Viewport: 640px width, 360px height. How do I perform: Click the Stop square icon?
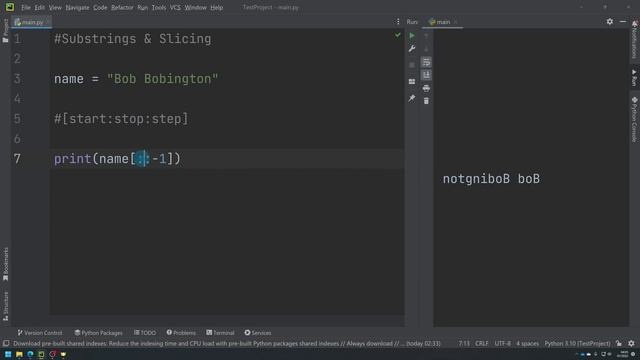click(412, 65)
